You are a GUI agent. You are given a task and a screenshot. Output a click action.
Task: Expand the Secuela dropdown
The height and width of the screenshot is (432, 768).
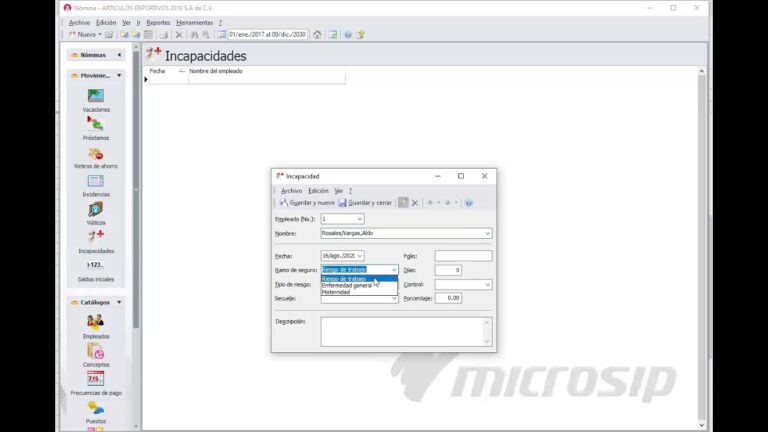(x=394, y=298)
